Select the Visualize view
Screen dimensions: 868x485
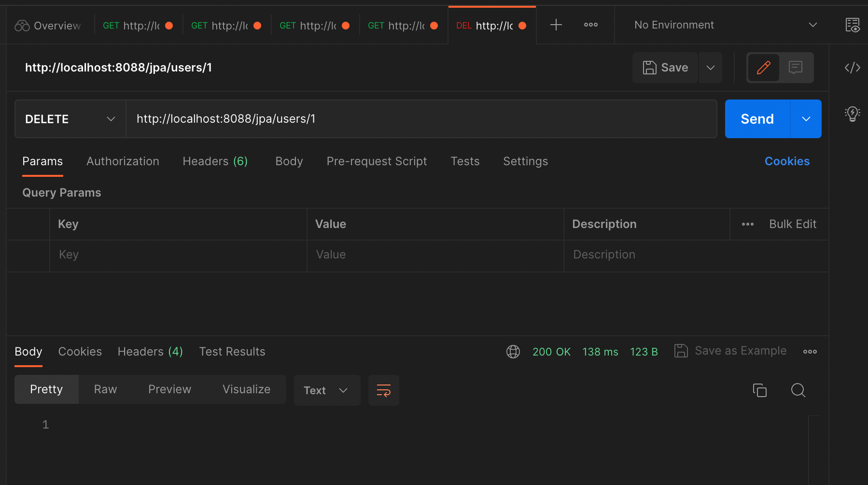[246, 389]
